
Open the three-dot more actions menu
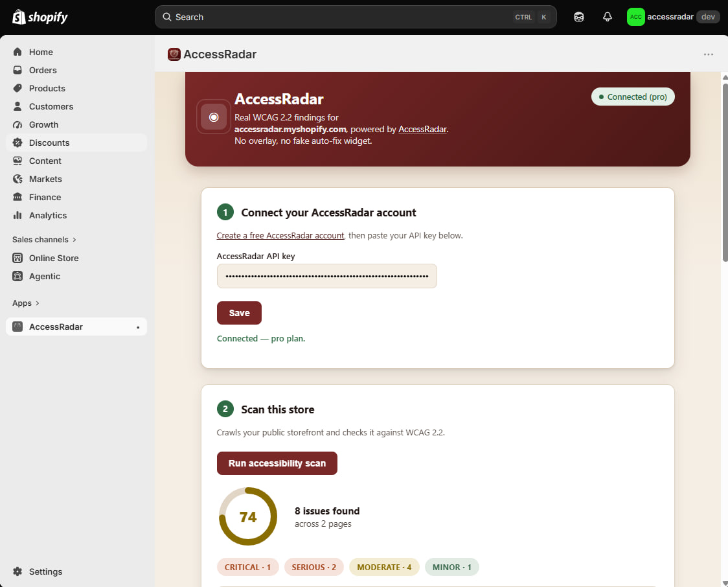[x=708, y=54]
